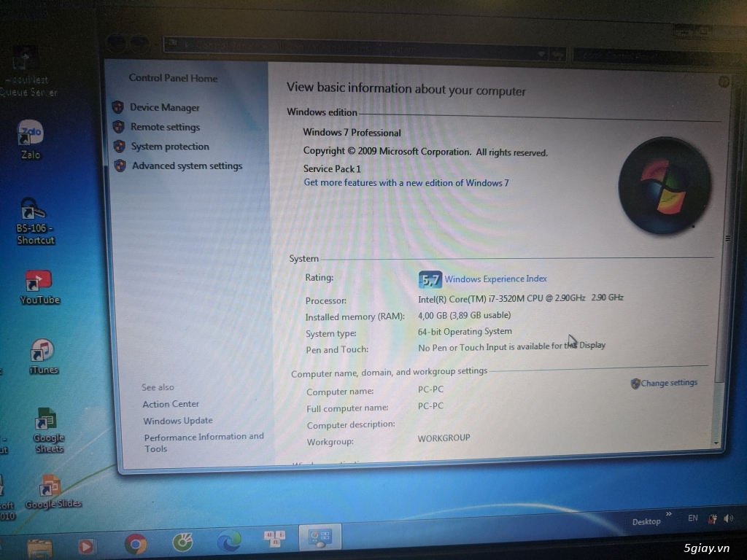Click the System protection shield icon

tap(119, 146)
